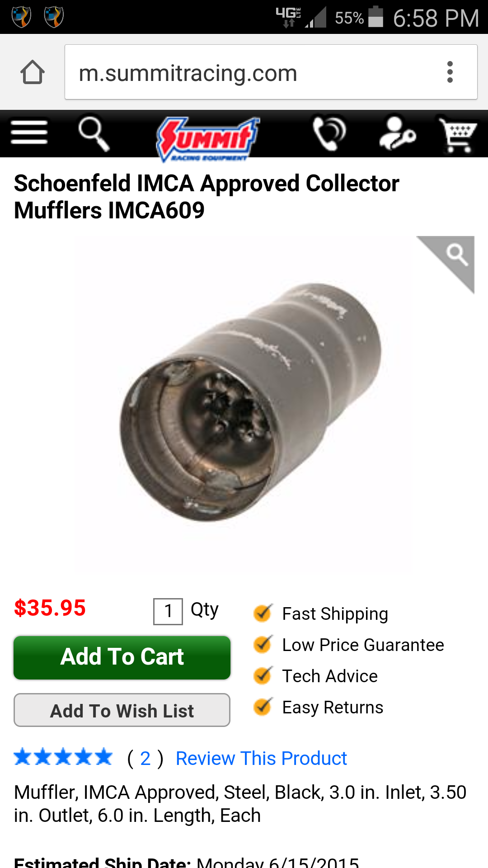488x868 pixels.
Task: Tap the site search magnifier icon
Action: pos(94,133)
